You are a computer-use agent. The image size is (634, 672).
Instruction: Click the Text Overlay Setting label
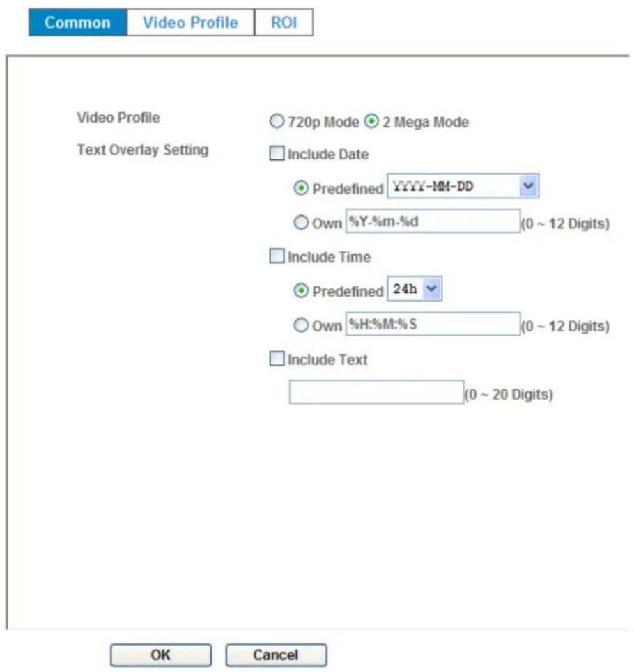[143, 150]
